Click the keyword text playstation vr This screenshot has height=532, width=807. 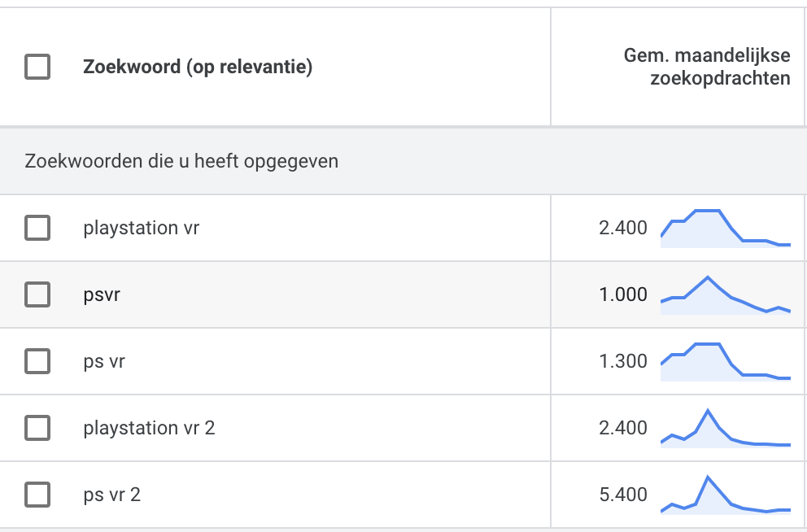pos(141,228)
